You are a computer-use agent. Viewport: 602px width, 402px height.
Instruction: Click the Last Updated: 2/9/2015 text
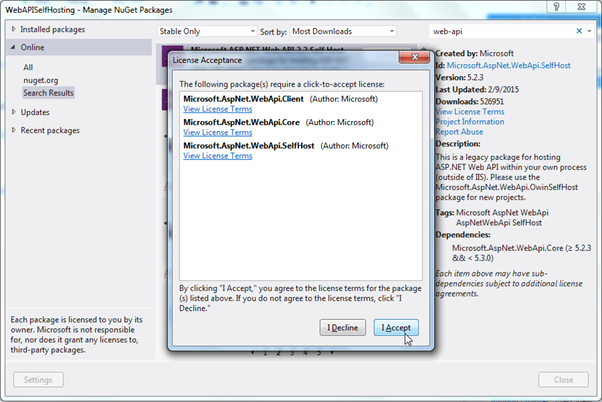477,90
